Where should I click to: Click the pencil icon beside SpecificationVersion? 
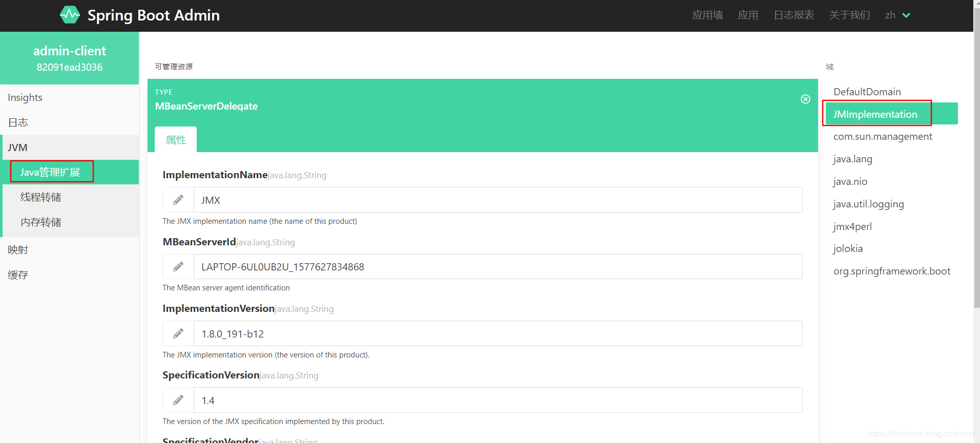click(x=178, y=400)
